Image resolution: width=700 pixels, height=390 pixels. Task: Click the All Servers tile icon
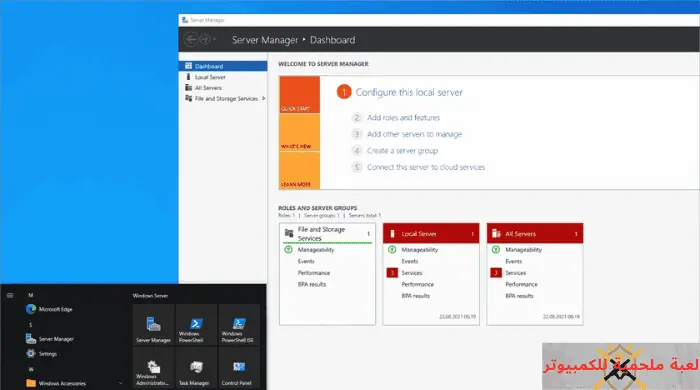(x=496, y=233)
